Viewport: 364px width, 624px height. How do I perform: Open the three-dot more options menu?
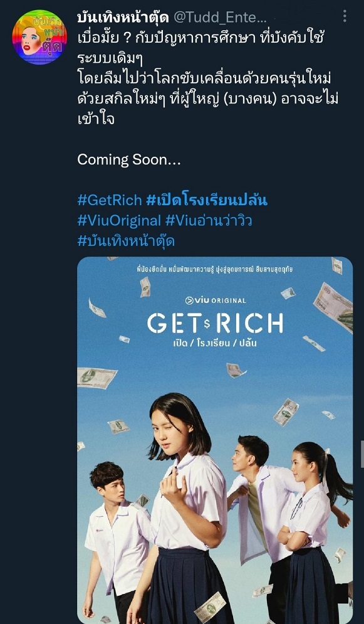click(345, 16)
